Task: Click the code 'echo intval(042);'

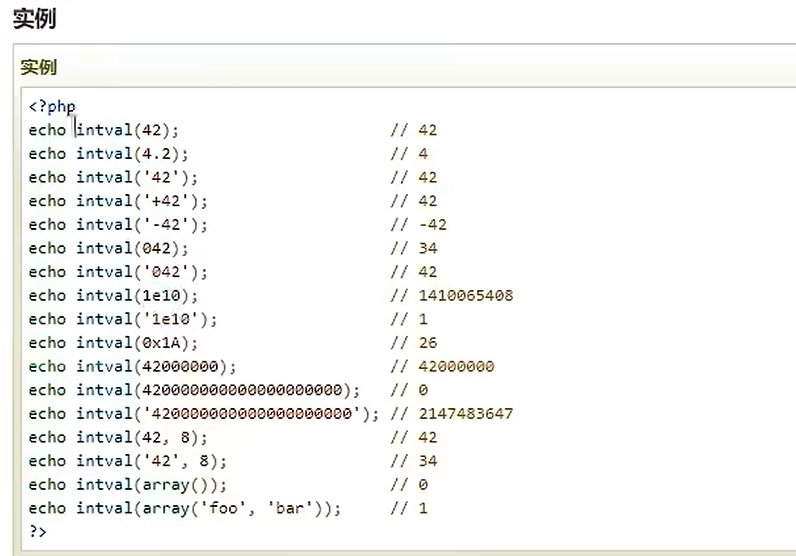Action: click(108, 248)
